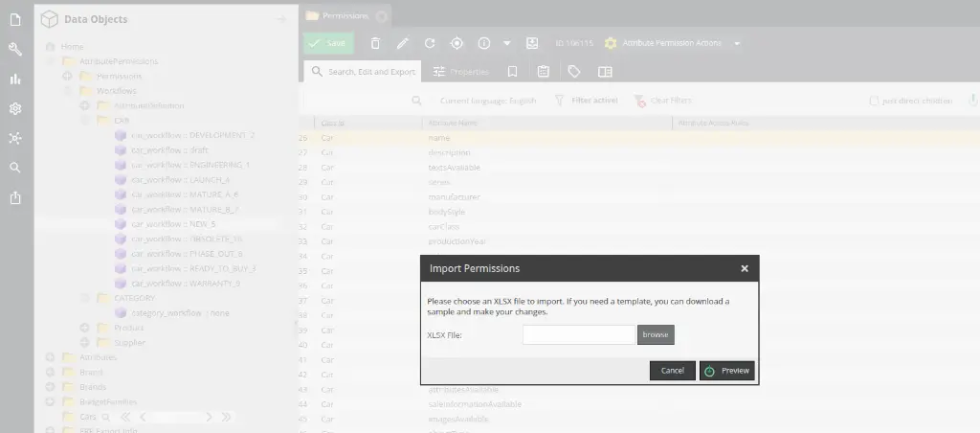Select car_workflow :: draft tree item
The height and width of the screenshot is (433, 980).
(x=169, y=150)
